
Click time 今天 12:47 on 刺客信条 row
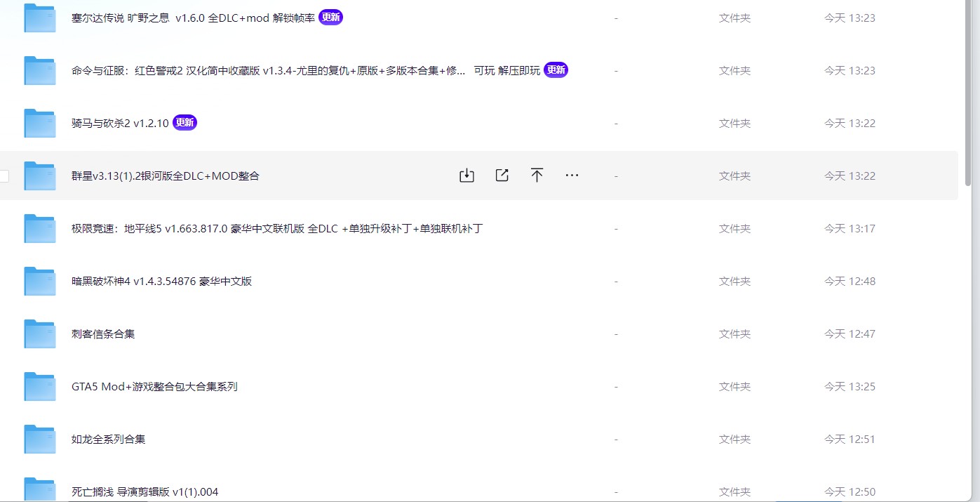(850, 334)
